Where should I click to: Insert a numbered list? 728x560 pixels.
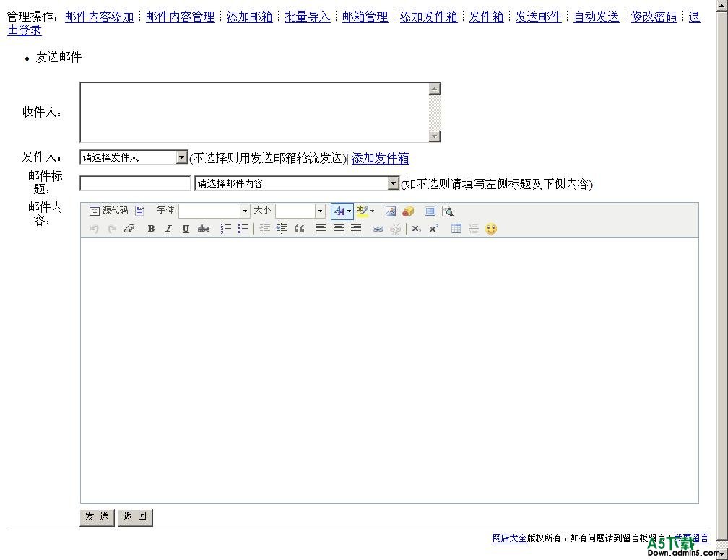(225, 229)
